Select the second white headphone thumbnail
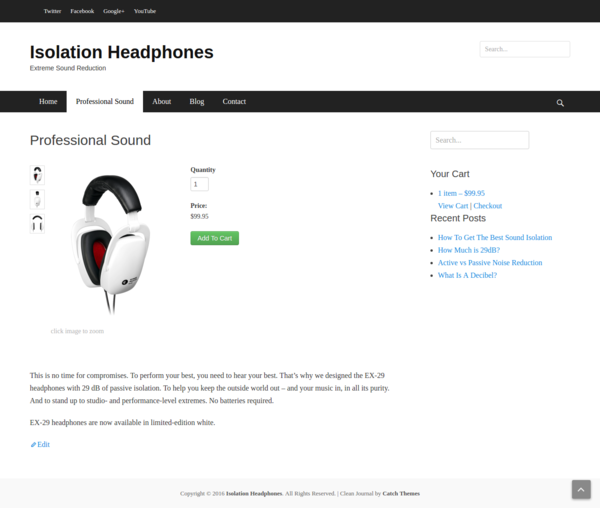Image resolution: width=600 pixels, height=508 pixels. coord(37,199)
